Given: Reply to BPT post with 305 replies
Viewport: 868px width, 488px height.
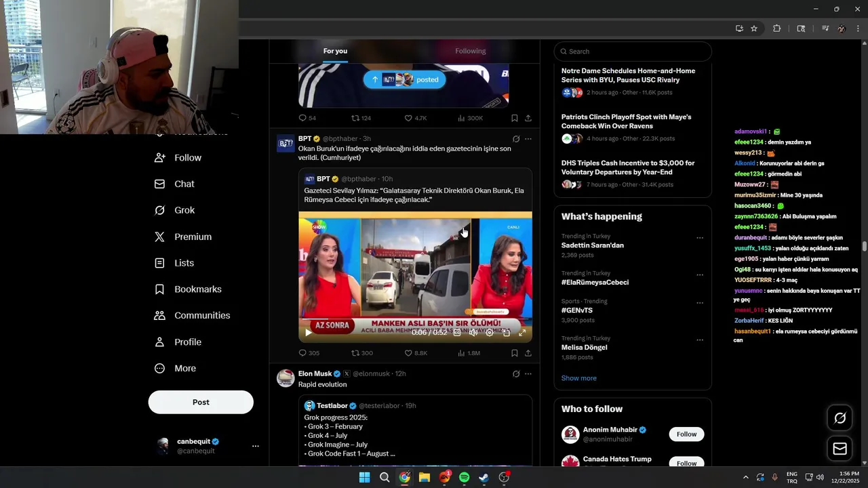Looking at the screenshot, I should [309, 353].
